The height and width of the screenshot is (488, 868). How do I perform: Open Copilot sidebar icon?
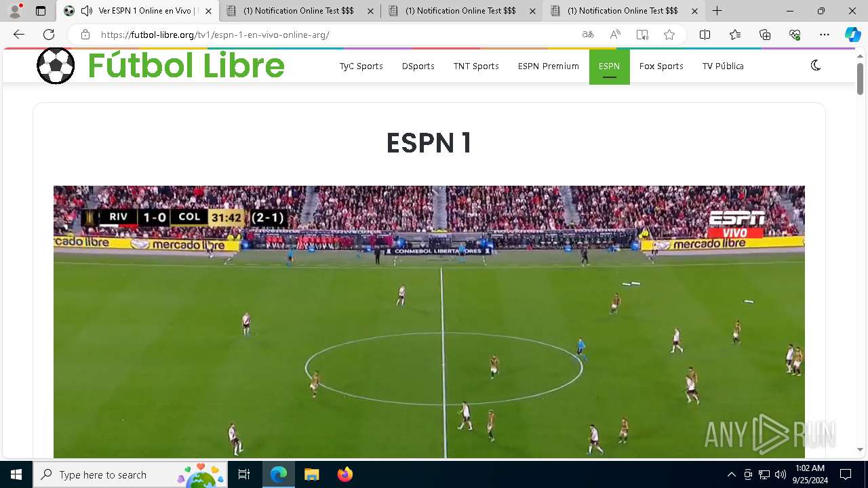coord(852,35)
